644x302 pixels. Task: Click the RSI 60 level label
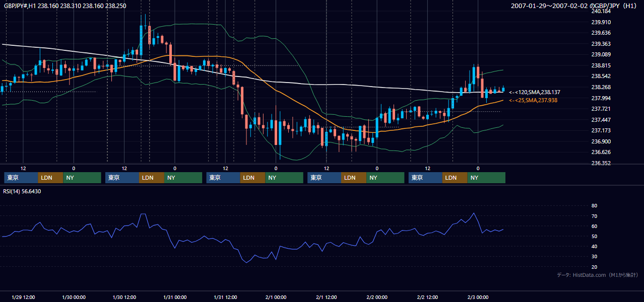click(594, 226)
